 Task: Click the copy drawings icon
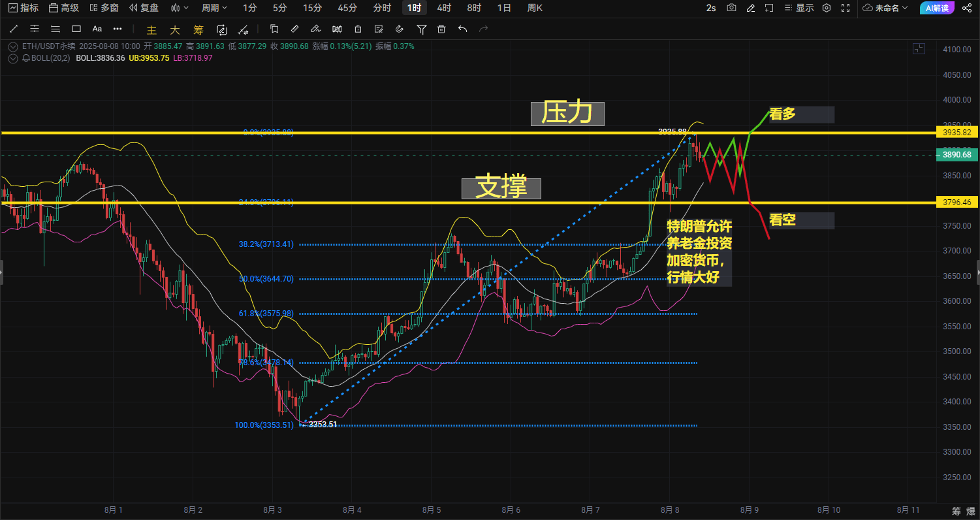tap(274, 29)
